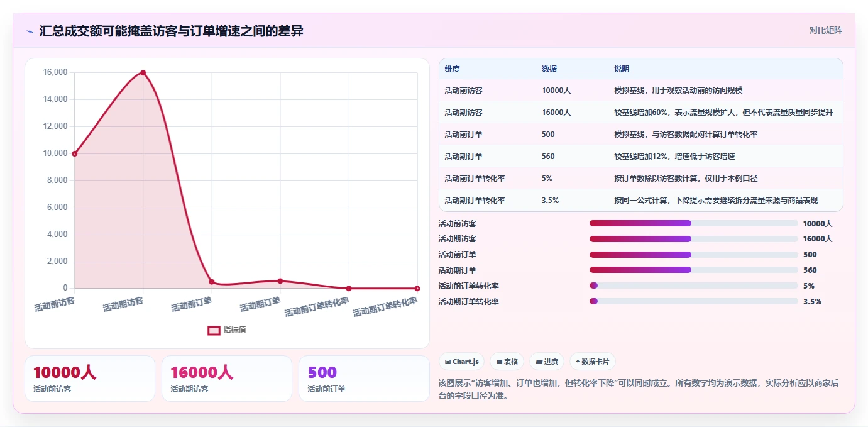
Task: Click the 16000人 data card
Action: (227, 379)
